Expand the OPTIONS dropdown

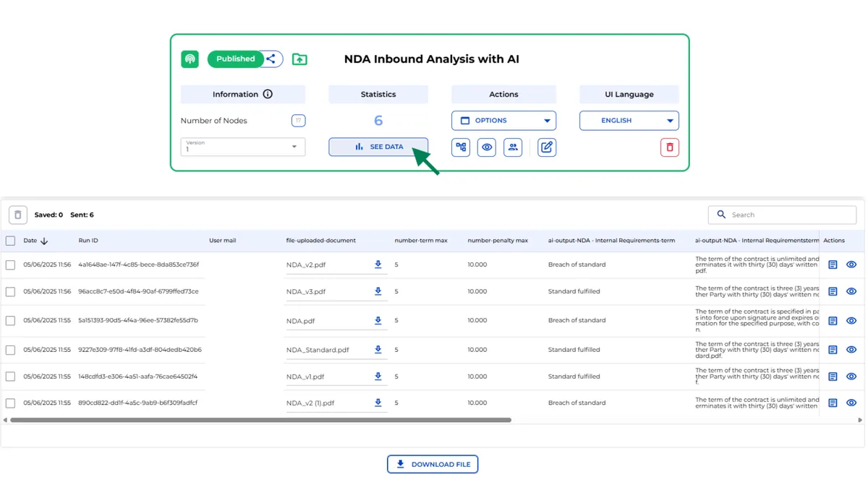point(503,121)
